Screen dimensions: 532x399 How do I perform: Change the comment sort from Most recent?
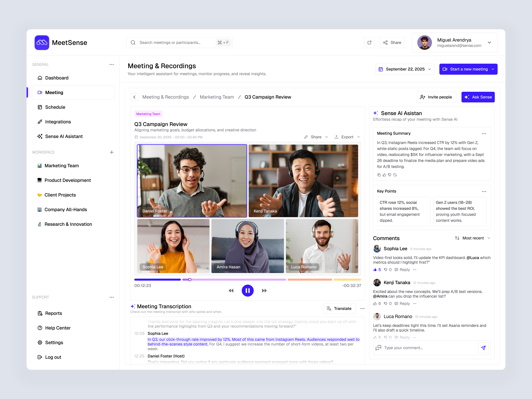[472, 238]
